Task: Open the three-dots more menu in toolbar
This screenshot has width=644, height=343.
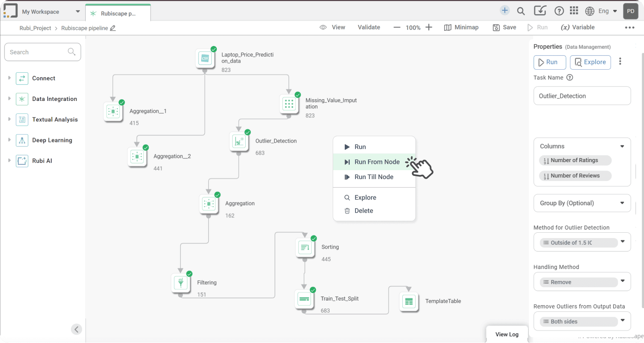Action: click(629, 28)
